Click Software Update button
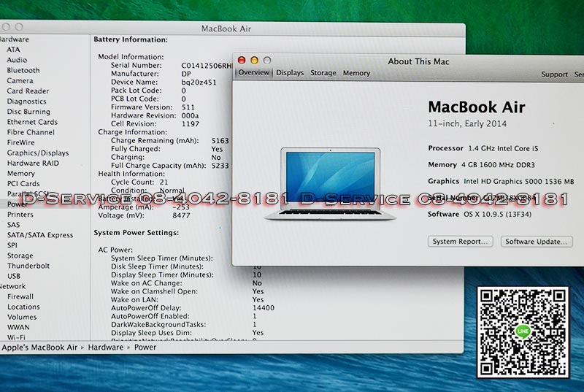Viewport: 584px width, 392px height. (537, 242)
